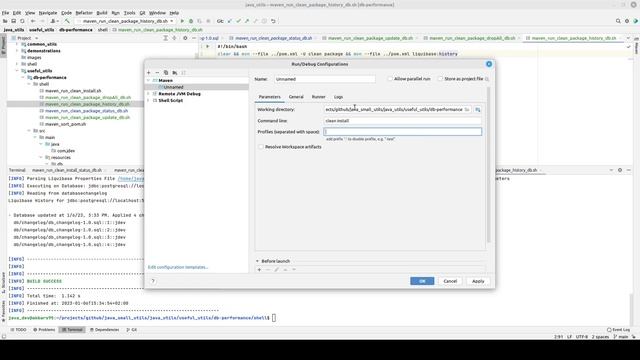Update project from Git with blue arrow
This screenshot has height=360, width=640.
tap(230, 21)
